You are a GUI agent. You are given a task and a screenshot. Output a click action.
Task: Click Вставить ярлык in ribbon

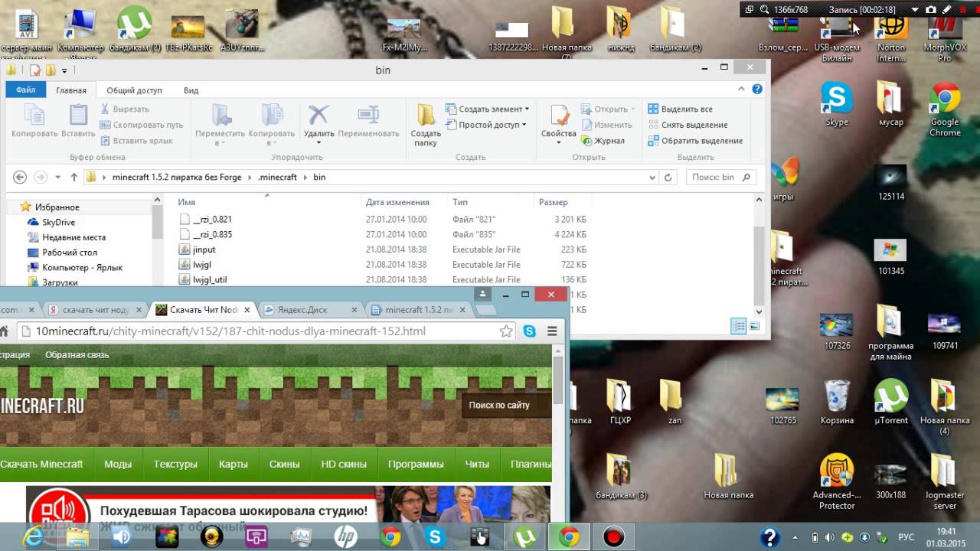[x=136, y=141]
